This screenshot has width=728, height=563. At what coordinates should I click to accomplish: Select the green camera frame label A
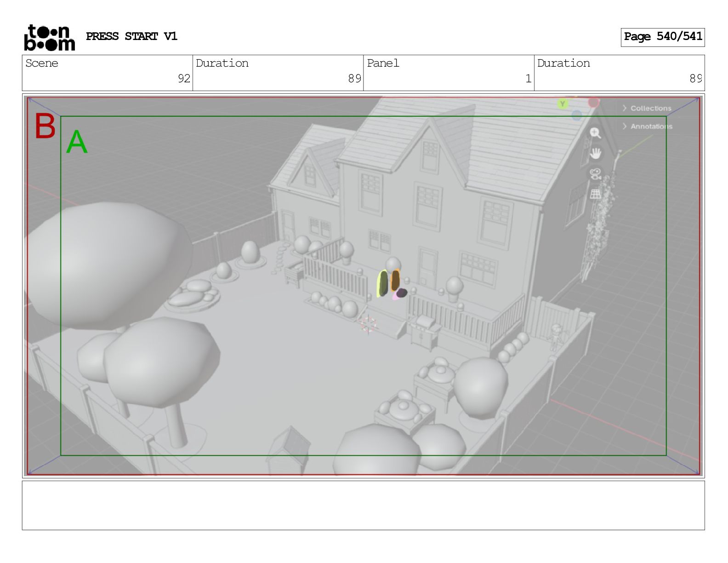[x=77, y=142]
